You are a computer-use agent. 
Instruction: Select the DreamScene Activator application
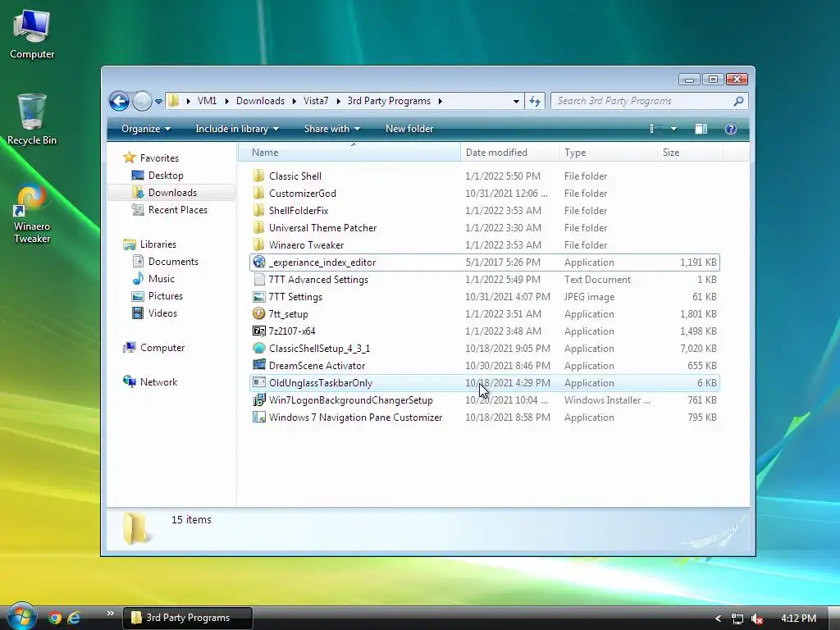(x=485, y=365)
